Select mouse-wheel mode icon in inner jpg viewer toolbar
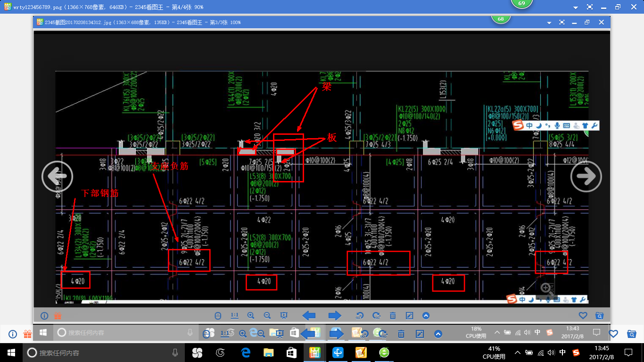Screen dimensions: 644x362 218,315
